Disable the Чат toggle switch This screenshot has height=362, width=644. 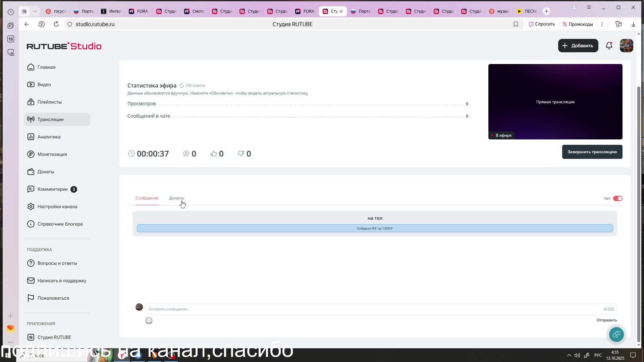618,198
